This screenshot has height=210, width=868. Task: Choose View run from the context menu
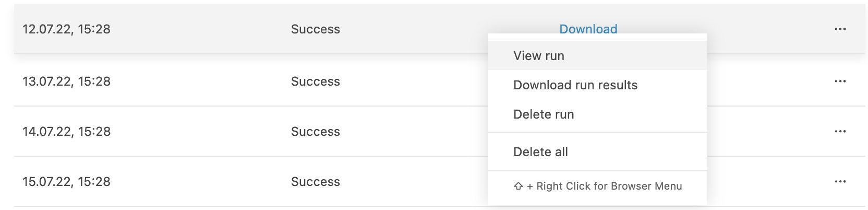coord(539,56)
